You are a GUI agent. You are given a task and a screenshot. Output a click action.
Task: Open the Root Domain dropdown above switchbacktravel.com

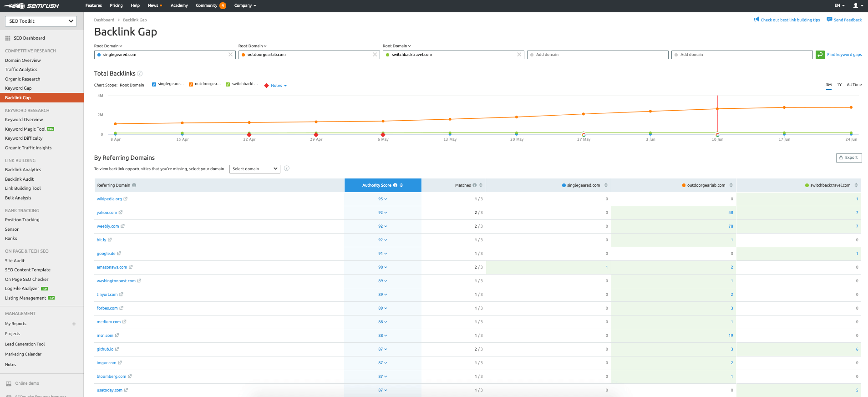(x=397, y=46)
